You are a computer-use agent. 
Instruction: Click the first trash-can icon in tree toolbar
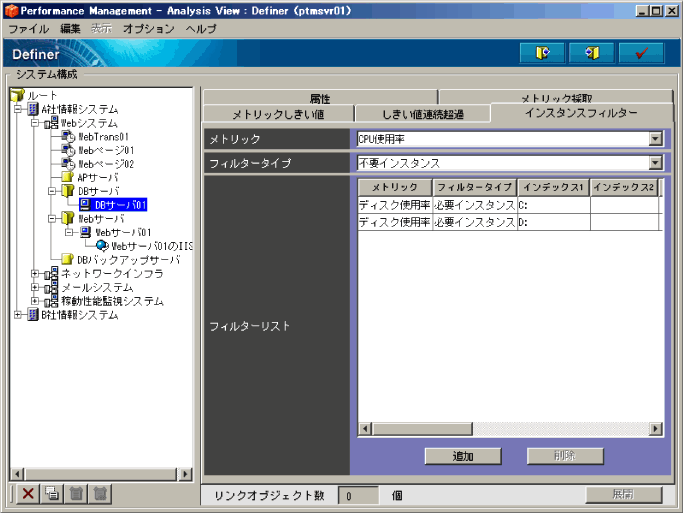tap(76, 493)
